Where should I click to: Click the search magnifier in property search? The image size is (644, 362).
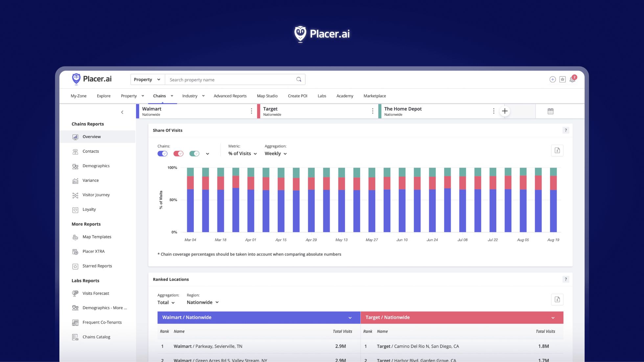pyautogui.click(x=298, y=79)
